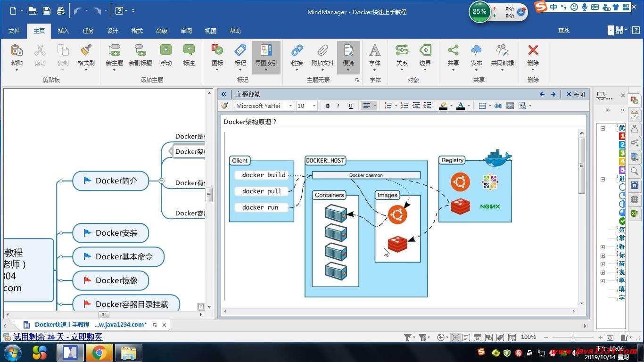Toggle underline in the notes toolbar
This screenshot has height=362, width=644.
tap(350, 106)
